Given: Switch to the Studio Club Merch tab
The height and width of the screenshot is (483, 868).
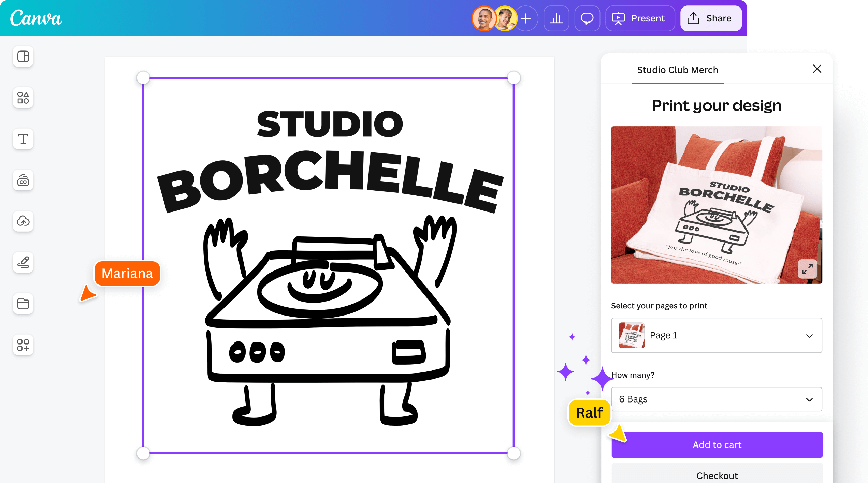Looking at the screenshot, I should point(678,70).
